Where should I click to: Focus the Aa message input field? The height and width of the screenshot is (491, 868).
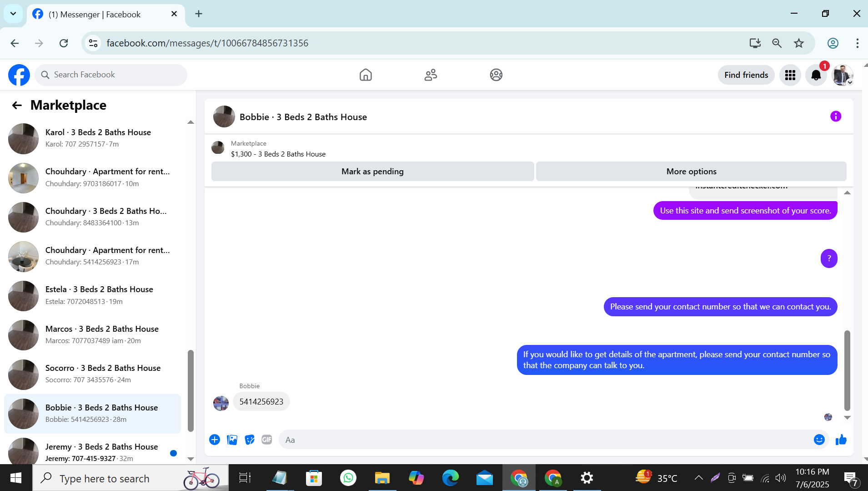point(546,440)
